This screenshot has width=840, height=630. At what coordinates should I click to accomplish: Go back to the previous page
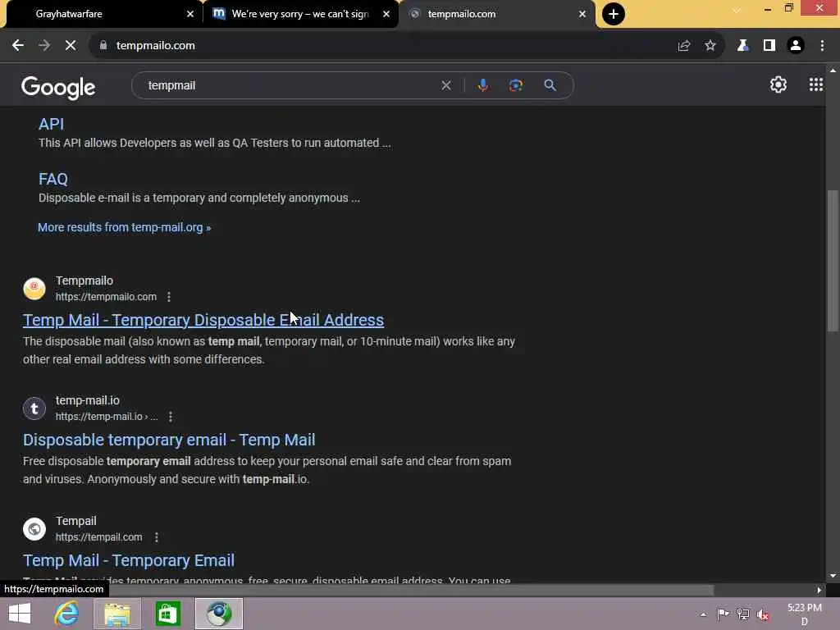pos(18,46)
